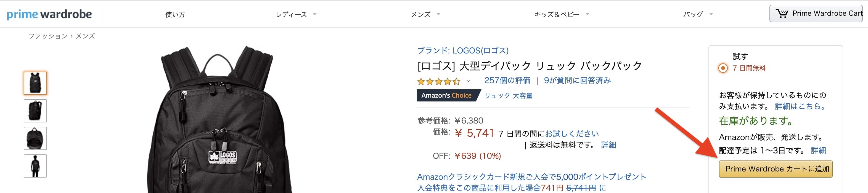Select the 7日間無料 trial radio button

tap(723, 68)
